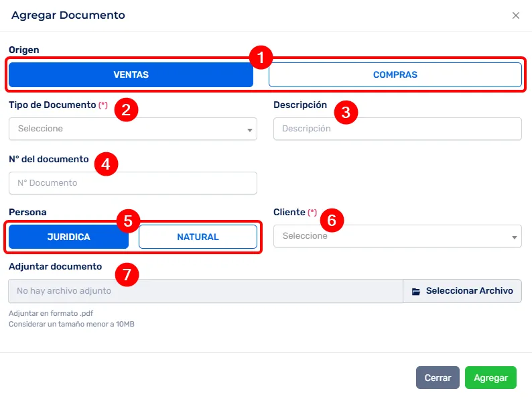Image resolution: width=532 pixels, height=401 pixels.
Task: Switch origin to COMPRAS
Action: click(395, 75)
